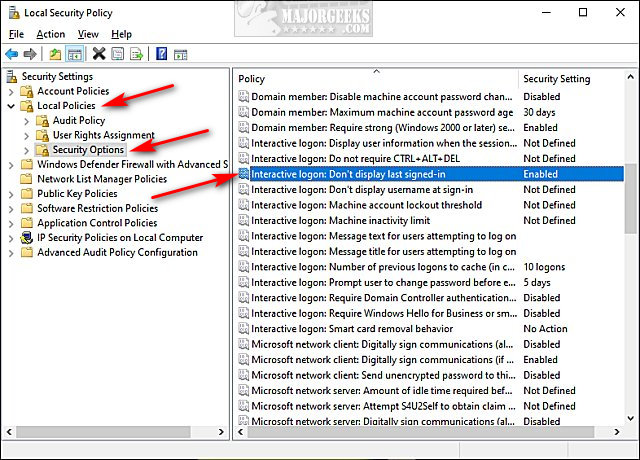Click the Audit Policy folder icon
The height and width of the screenshot is (460, 640).
pyautogui.click(x=42, y=120)
